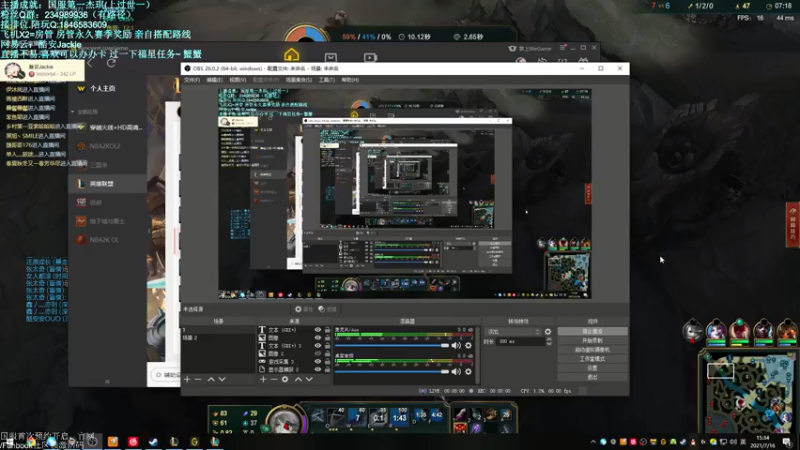Click 启动虚拟摄像机 button

coord(592,349)
